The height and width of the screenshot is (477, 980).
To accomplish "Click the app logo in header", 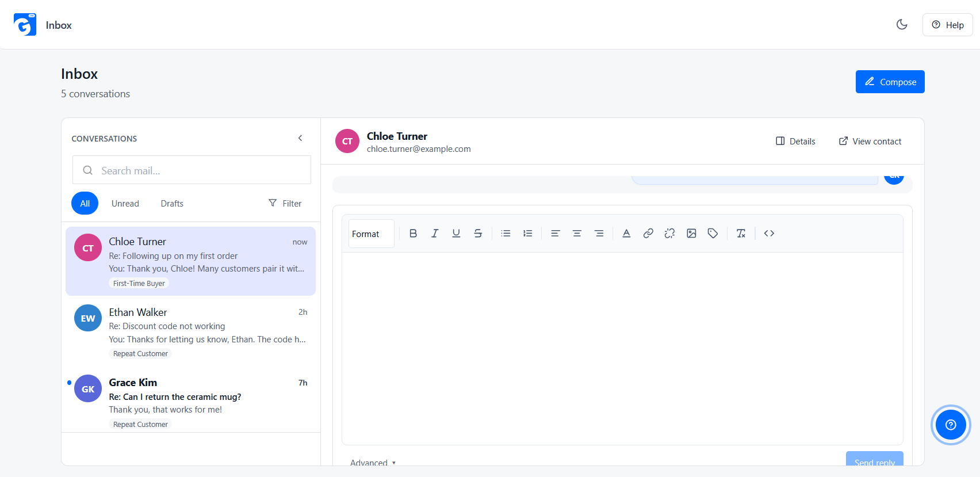I will coord(25,25).
